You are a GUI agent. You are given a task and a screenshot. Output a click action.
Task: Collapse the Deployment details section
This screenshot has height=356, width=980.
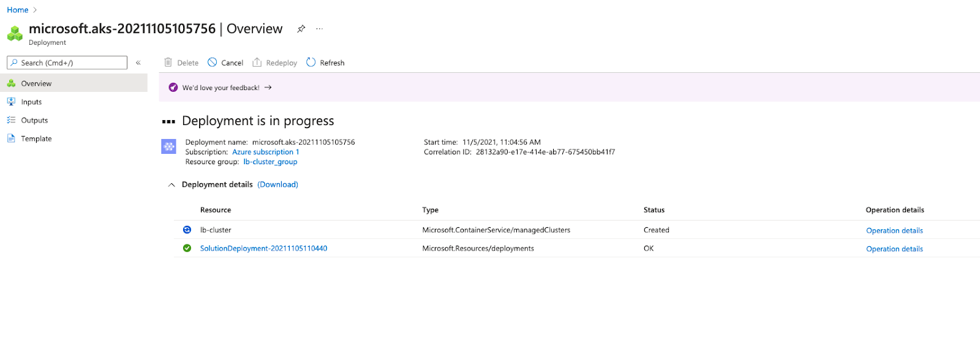[171, 184]
